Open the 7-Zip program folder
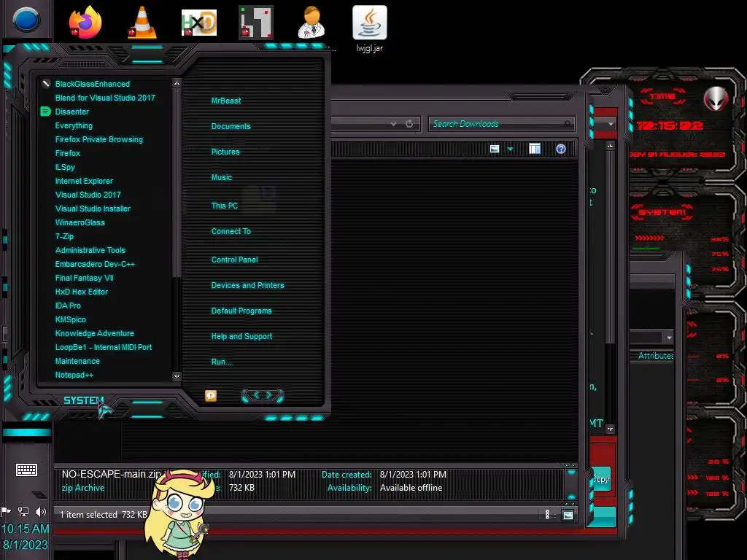This screenshot has height=560, width=747. 64,236
